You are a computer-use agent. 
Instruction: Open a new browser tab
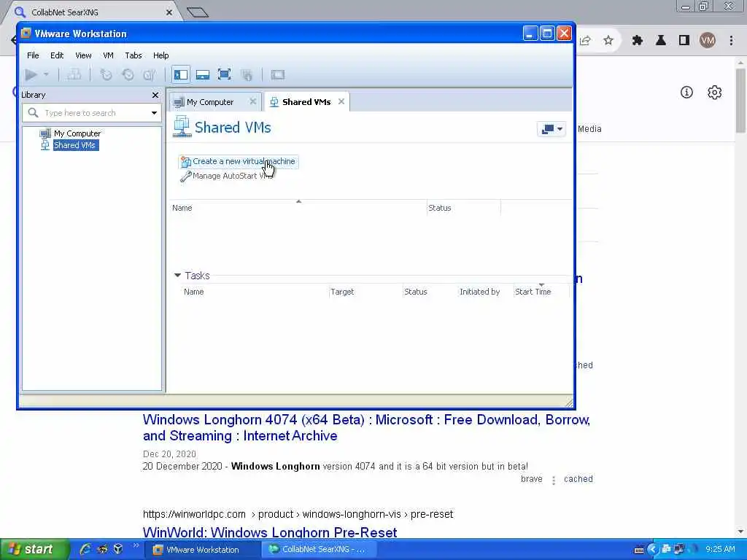[x=197, y=12]
